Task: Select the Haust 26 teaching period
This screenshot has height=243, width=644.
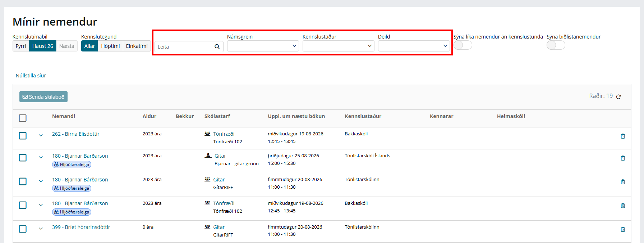Action: pos(43,46)
